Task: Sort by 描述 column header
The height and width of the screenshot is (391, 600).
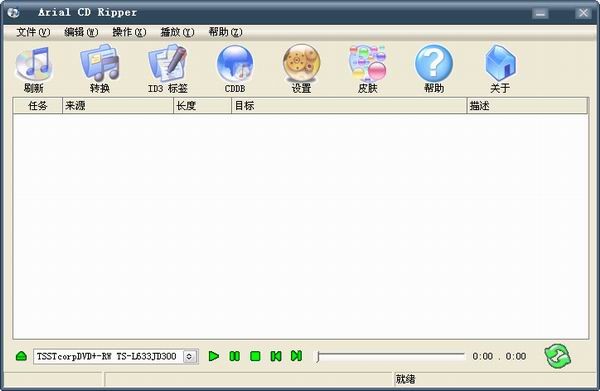Action: pyautogui.click(x=527, y=106)
